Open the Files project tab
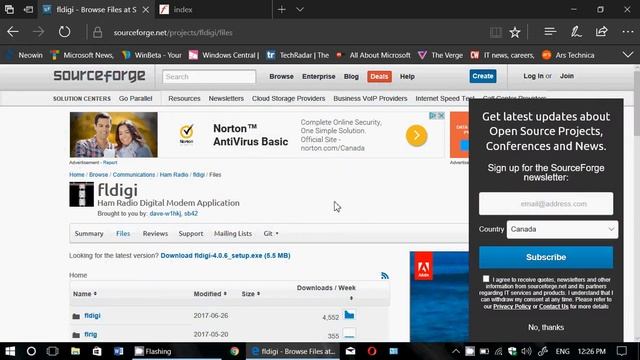This screenshot has width=640, height=360. coord(123,233)
